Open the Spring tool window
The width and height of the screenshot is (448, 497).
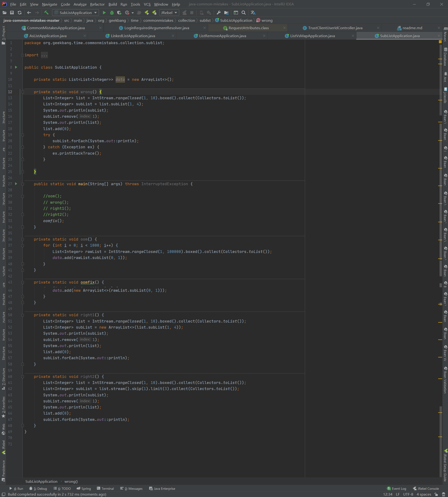point(84,489)
